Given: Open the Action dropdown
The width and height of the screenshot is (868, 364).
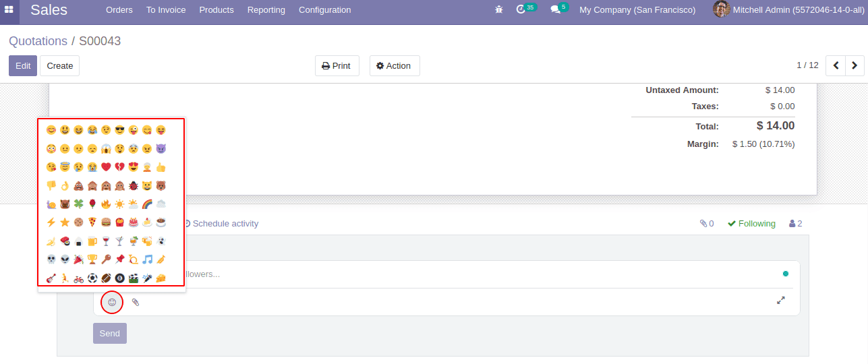Looking at the screenshot, I should (395, 65).
